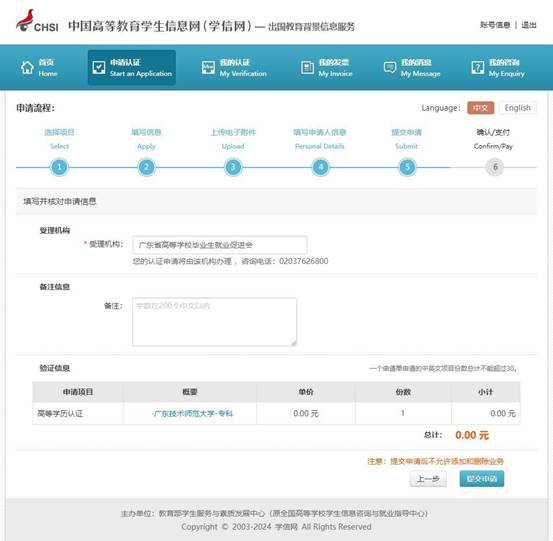Click the My Invoice document icon
This screenshot has height=541, width=553.
(x=307, y=67)
